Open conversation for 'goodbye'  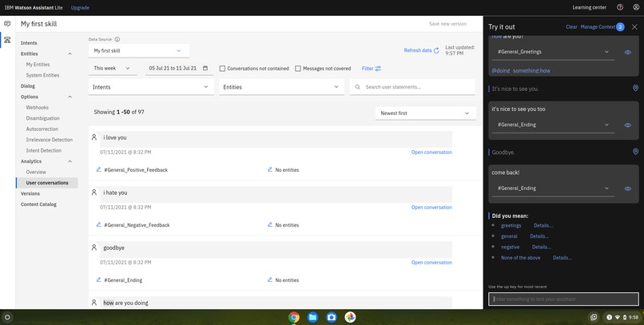click(x=431, y=263)
